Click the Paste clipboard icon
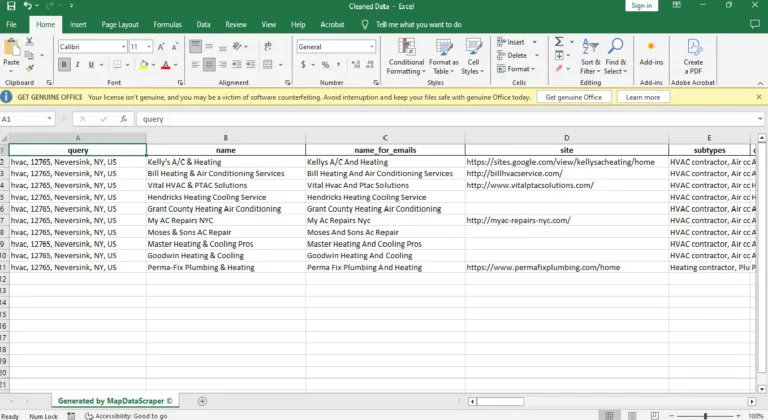This screenshot has height=420, width=768. (x=11, y=48)
